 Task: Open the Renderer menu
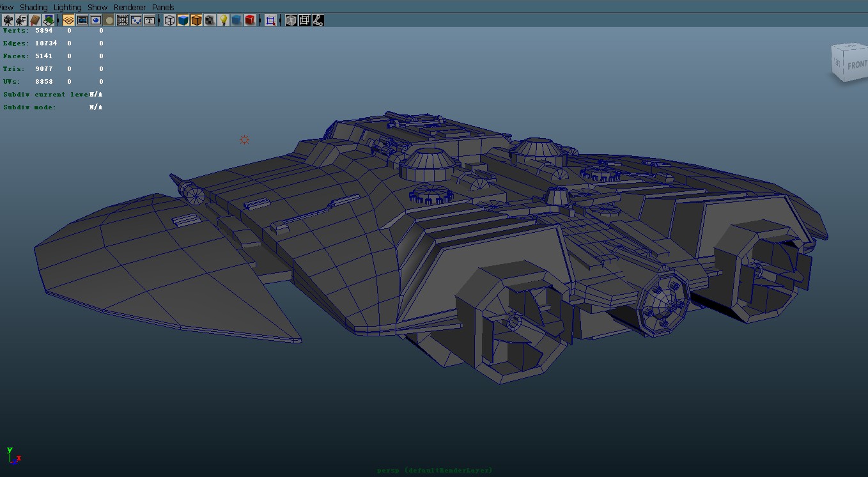(130, 7)
